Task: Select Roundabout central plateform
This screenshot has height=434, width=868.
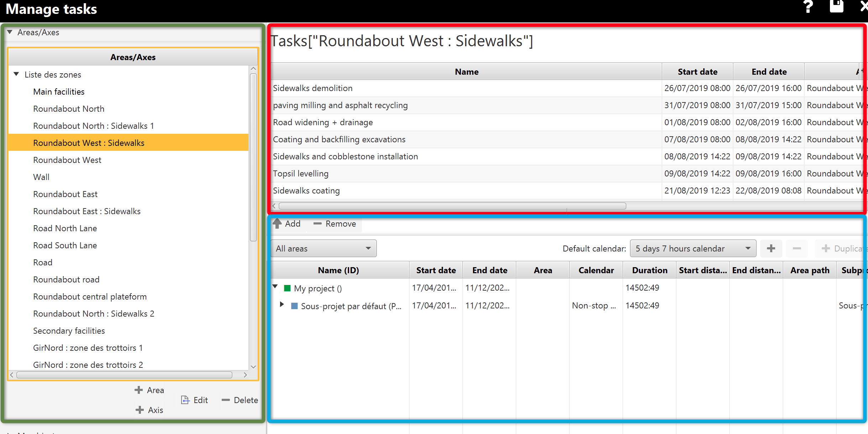Action: [x=90, y=297]
